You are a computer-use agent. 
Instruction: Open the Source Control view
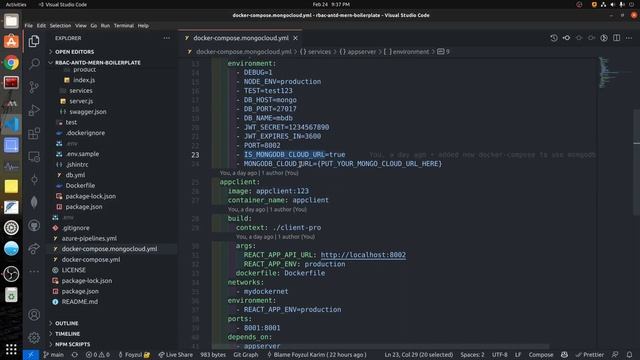pos(34,87)
